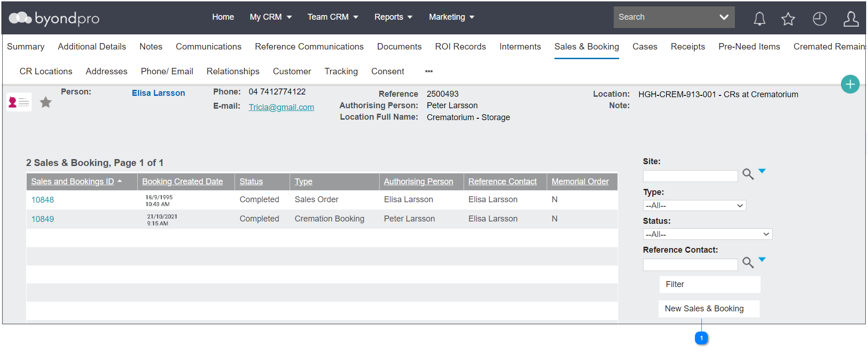Open the Site blue arrow menu

pos(762,171)
